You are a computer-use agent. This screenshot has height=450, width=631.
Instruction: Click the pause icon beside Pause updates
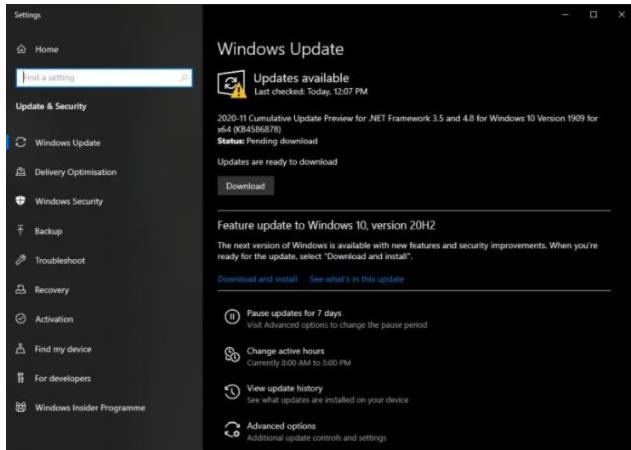pos(232,316)
